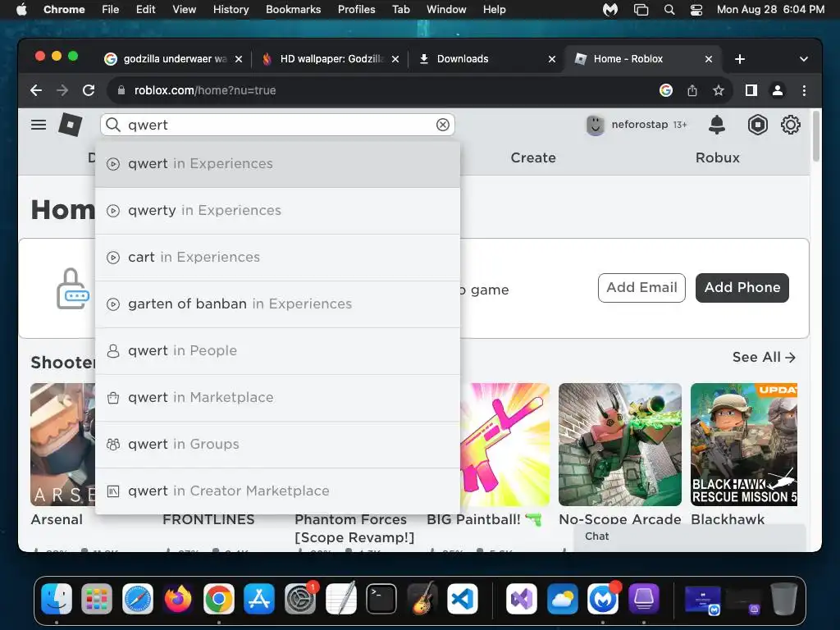Switch to the HD wallpaper: Godzilla tab

click(x=331, y=59)
